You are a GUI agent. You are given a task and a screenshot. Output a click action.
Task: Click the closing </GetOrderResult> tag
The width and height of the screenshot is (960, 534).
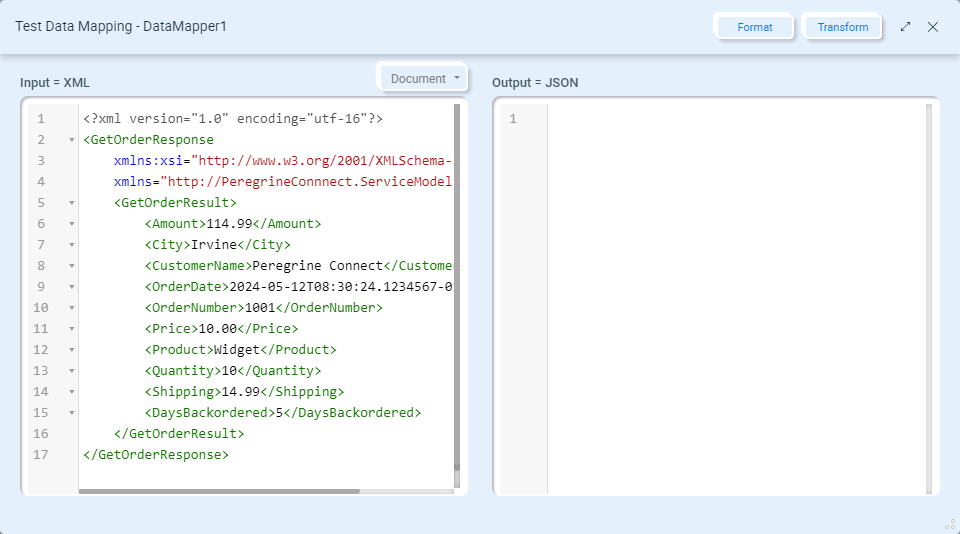pyautogui.click(x=179, y=434)
